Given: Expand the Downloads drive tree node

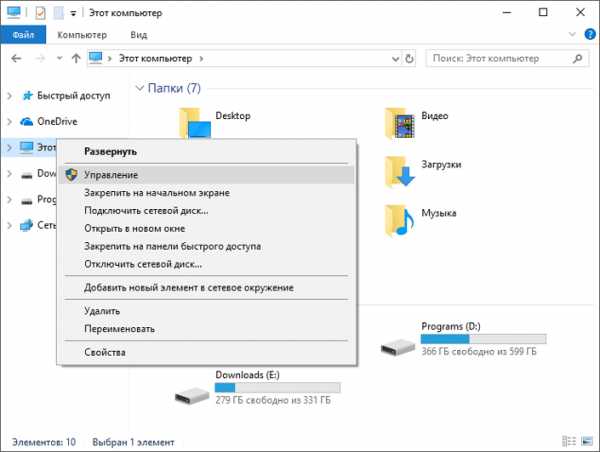Looking at the screenshot, I should (10, 174).
